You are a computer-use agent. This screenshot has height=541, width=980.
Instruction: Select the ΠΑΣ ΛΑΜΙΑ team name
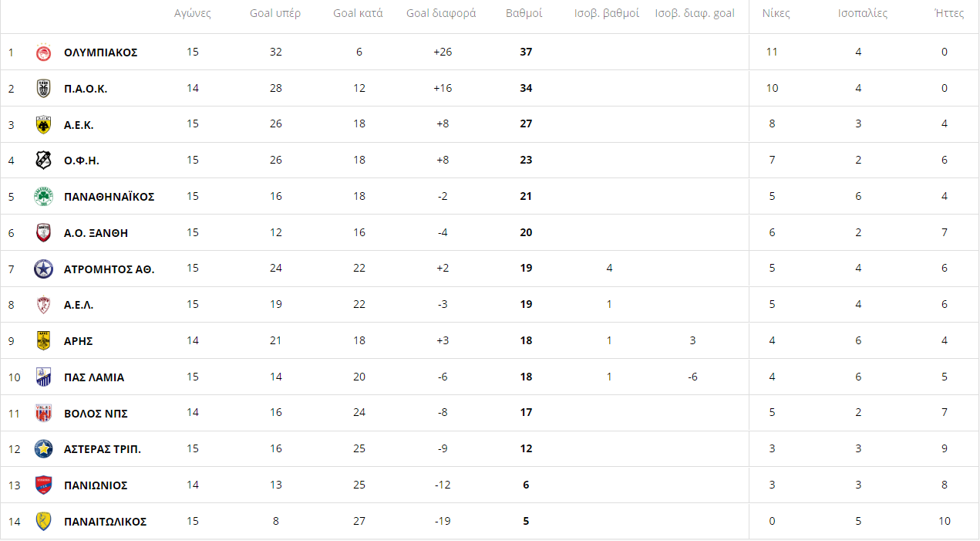(x=93, y=377)
